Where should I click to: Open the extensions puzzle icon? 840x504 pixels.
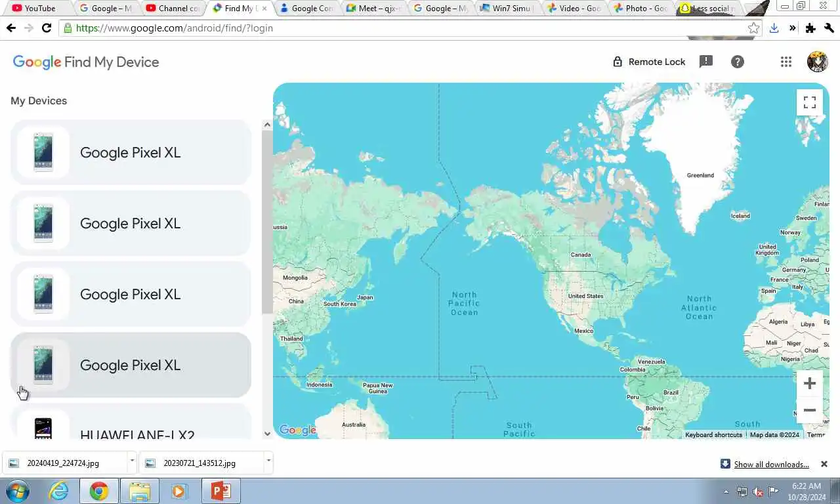810,28
